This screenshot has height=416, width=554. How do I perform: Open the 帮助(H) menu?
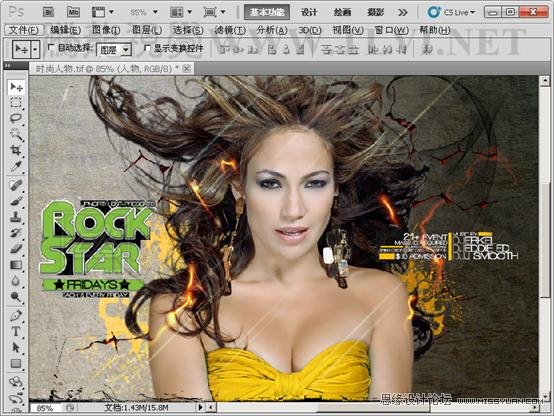[435, 30]
